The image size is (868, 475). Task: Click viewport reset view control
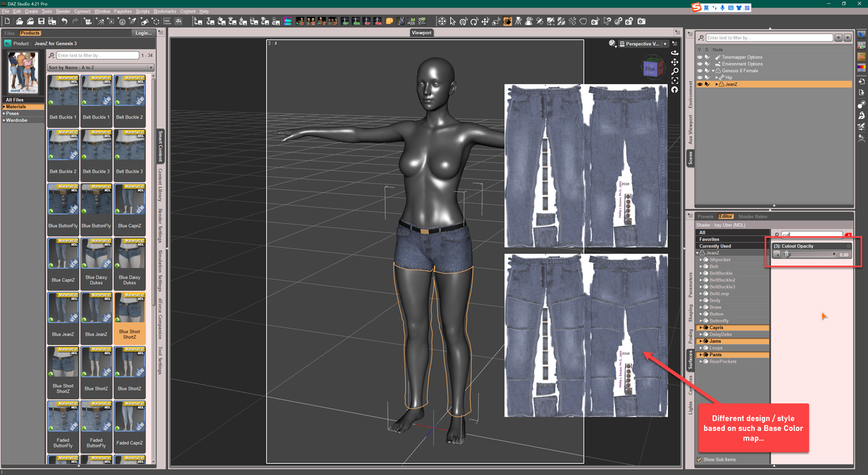(675, 90)
